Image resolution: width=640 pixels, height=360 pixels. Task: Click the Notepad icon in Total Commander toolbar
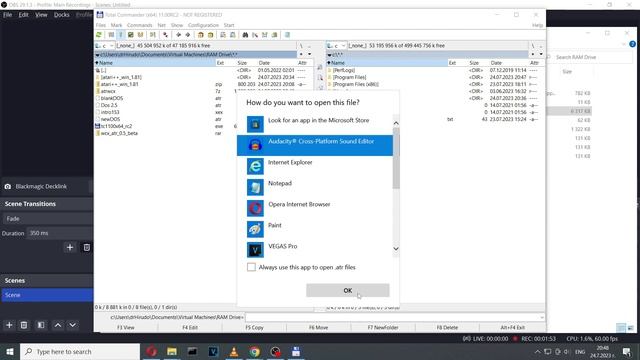[x=287, y=35]
